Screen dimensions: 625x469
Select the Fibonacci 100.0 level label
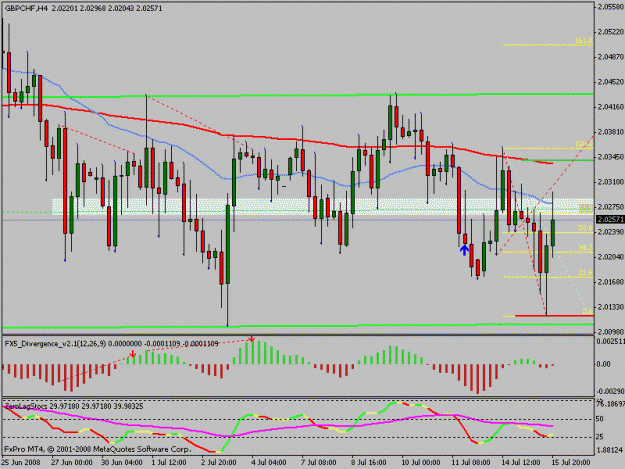[x=584, y=144]
